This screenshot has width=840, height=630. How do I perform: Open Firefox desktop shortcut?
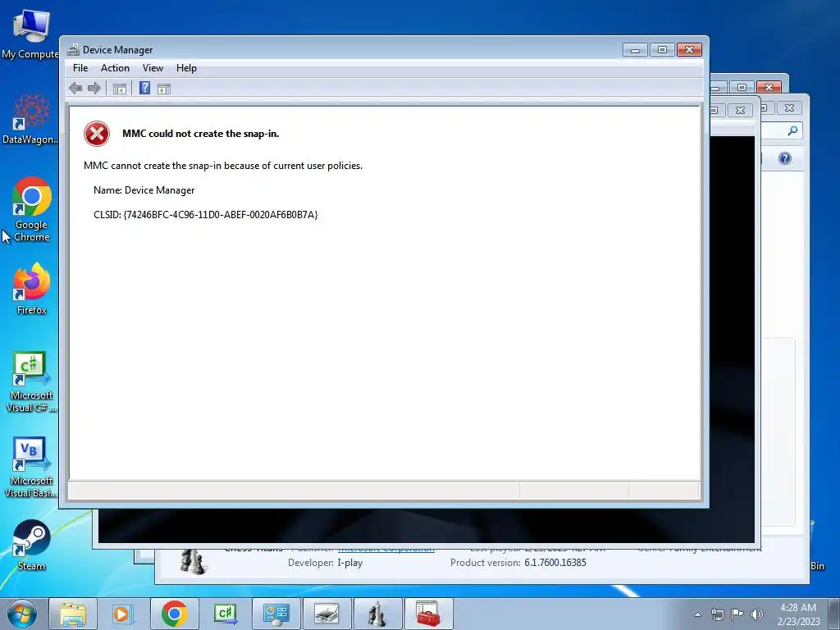coord(32,289)
